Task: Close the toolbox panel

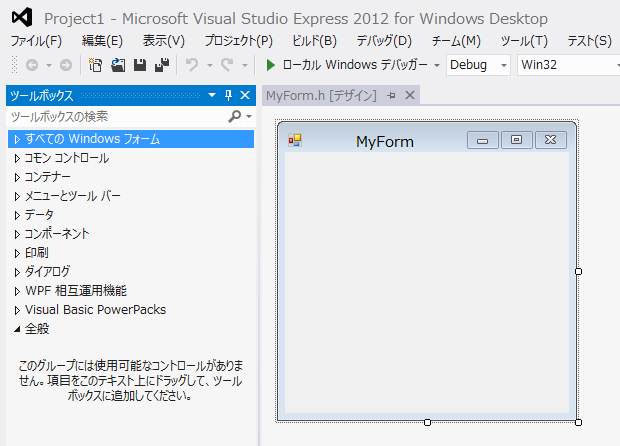Action: 245,95
